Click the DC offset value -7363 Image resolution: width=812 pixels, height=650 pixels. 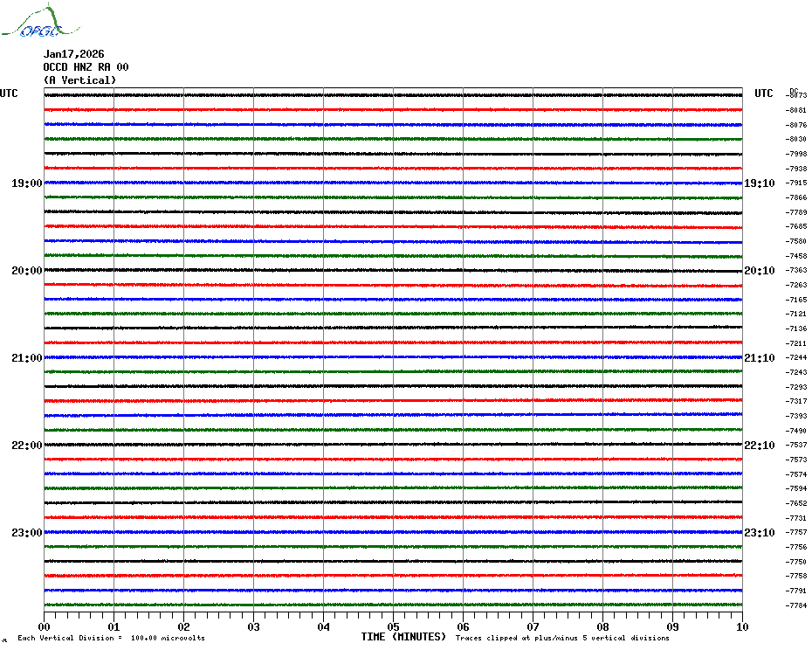pos(797,271)
